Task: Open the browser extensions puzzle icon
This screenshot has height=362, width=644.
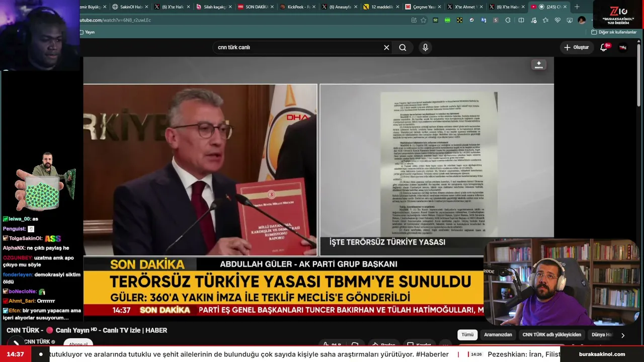Action: coord(508,20)
